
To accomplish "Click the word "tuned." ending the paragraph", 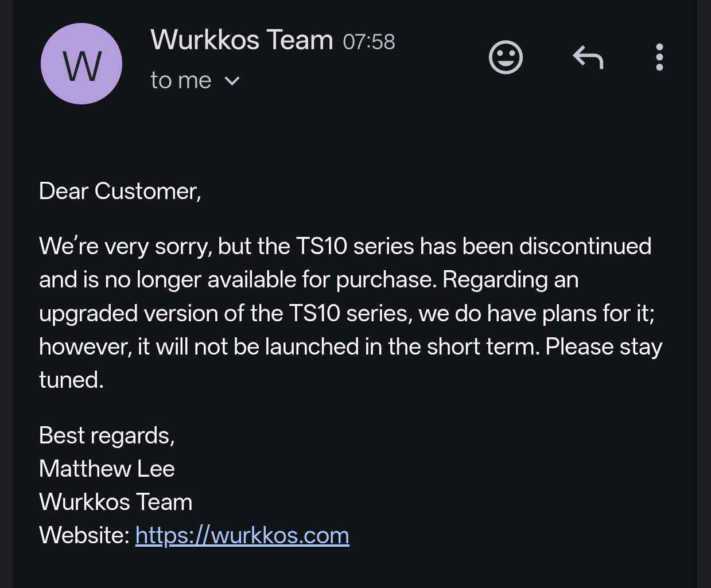I will (x=71, y=380).
